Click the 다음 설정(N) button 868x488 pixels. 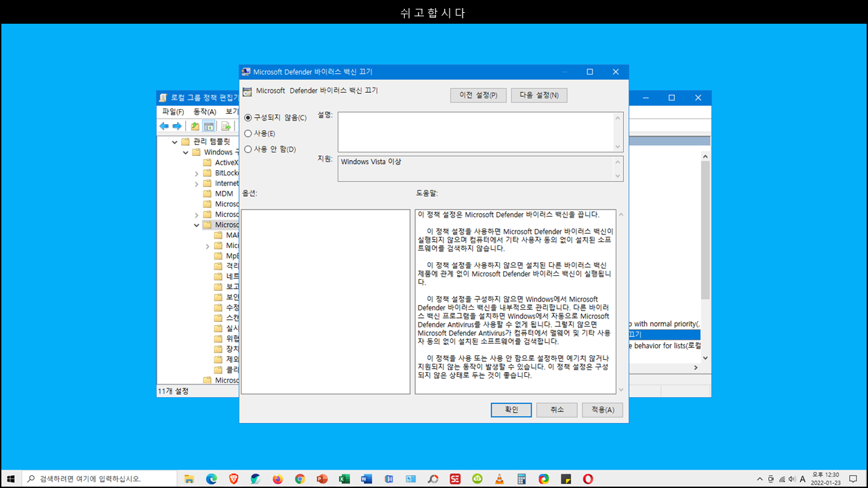point(539,96)
